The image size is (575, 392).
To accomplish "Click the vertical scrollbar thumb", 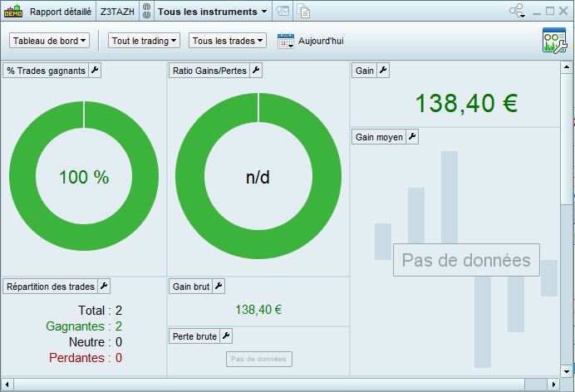I will click(x=566, y=140).
